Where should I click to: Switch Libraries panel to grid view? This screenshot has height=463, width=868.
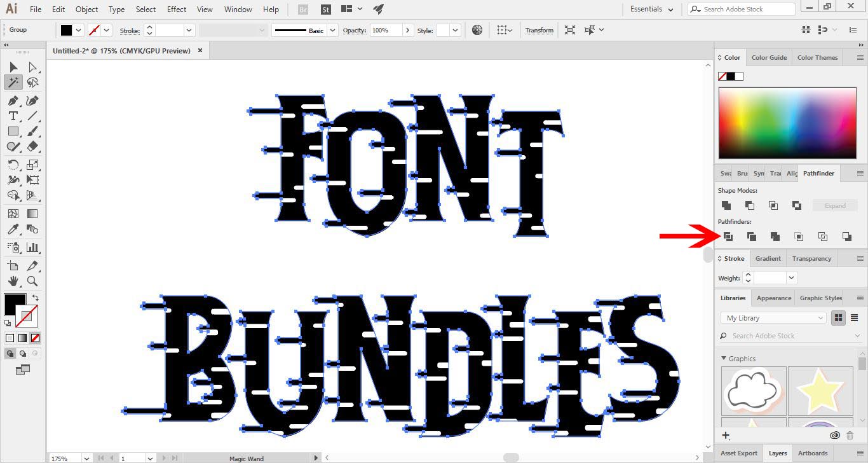839,318
